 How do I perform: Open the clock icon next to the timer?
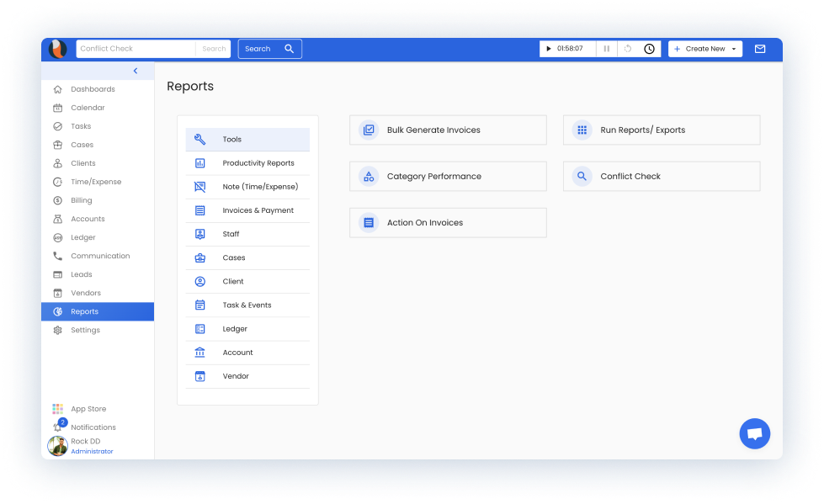pos(648,49)
